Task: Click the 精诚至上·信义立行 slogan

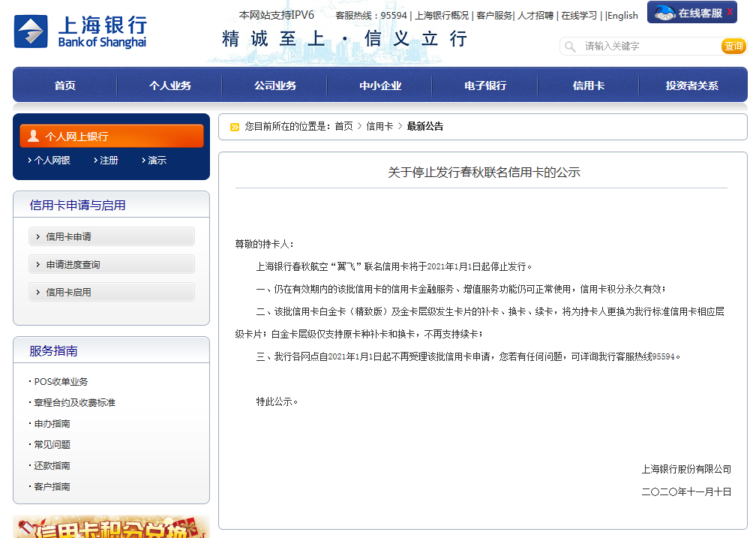Action: tap(344, 38)
